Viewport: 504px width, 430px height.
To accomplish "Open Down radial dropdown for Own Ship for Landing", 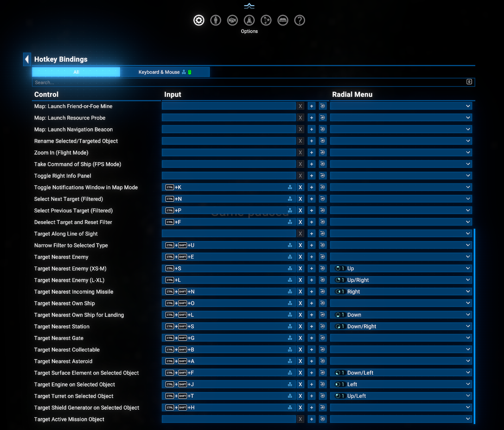I will click(x=401, y=315).
